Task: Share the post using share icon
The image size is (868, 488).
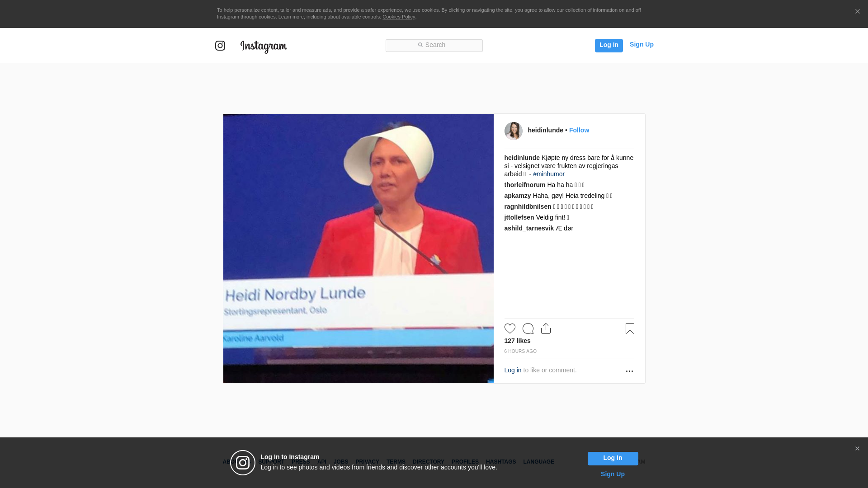Action: click(x=546, y=328)
